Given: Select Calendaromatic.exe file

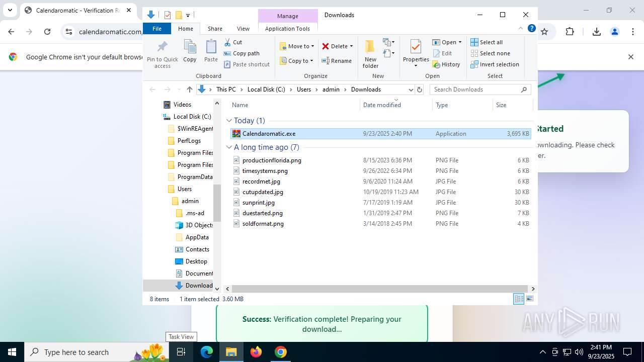Looking at the screenshot, I should pos(380,134).
